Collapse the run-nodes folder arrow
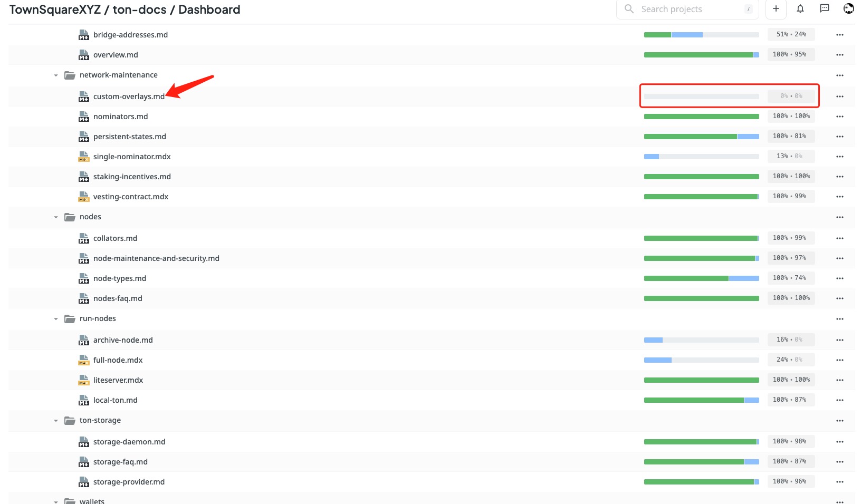This screenshot has height=504, width=861. tap(56, 319)
